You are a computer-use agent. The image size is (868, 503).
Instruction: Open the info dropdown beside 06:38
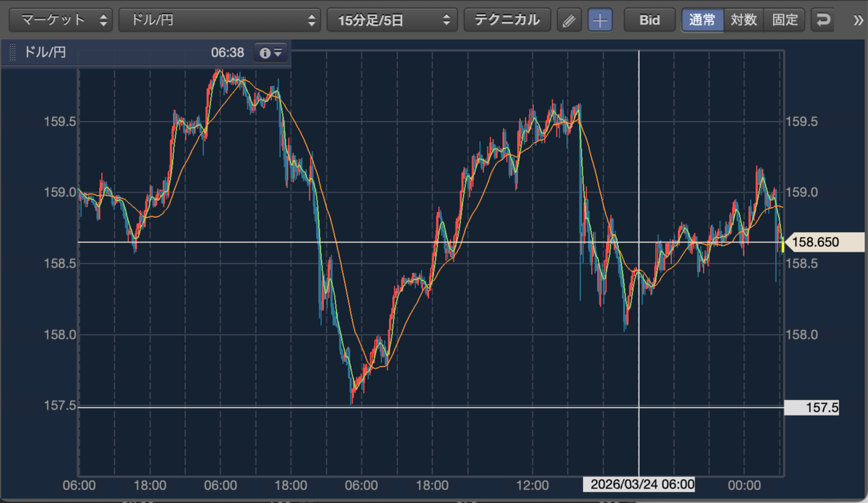click(x=271, y=53)
